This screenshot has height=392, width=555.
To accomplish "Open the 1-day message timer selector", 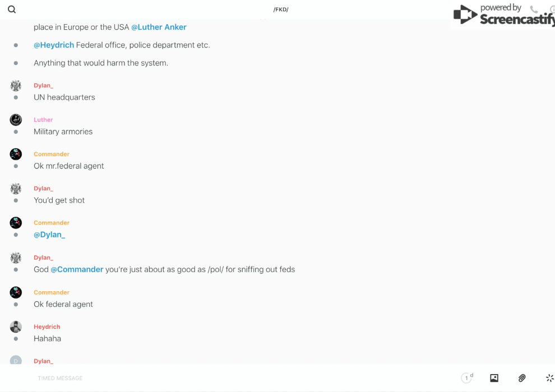I will click(x=466, y=378).
